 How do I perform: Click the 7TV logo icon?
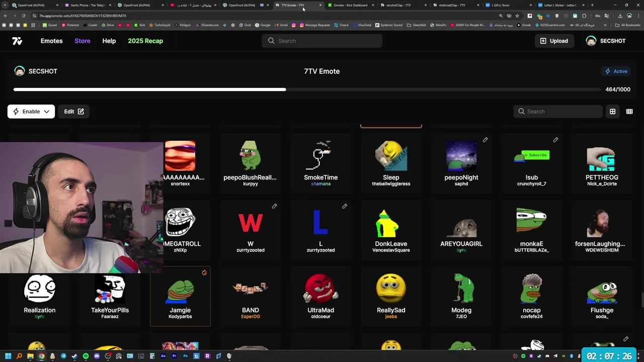tap(17, 41)
